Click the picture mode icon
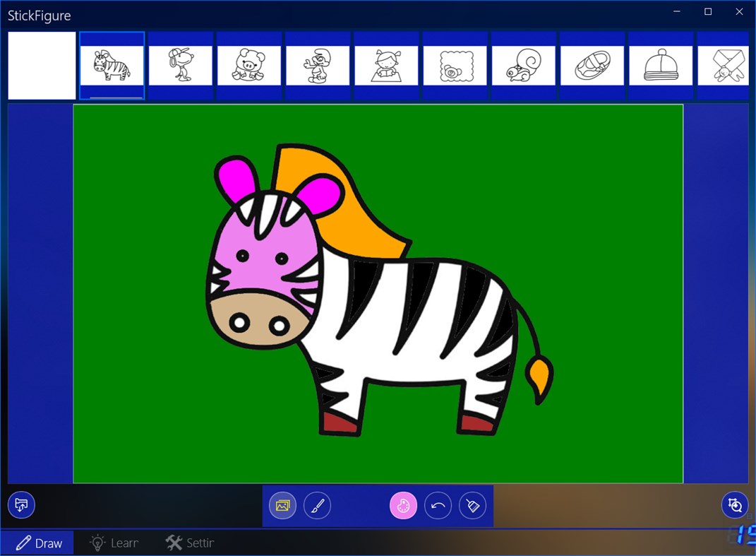Screen dimensions: 756x556 pyautogui.click(x=282, y=505)
